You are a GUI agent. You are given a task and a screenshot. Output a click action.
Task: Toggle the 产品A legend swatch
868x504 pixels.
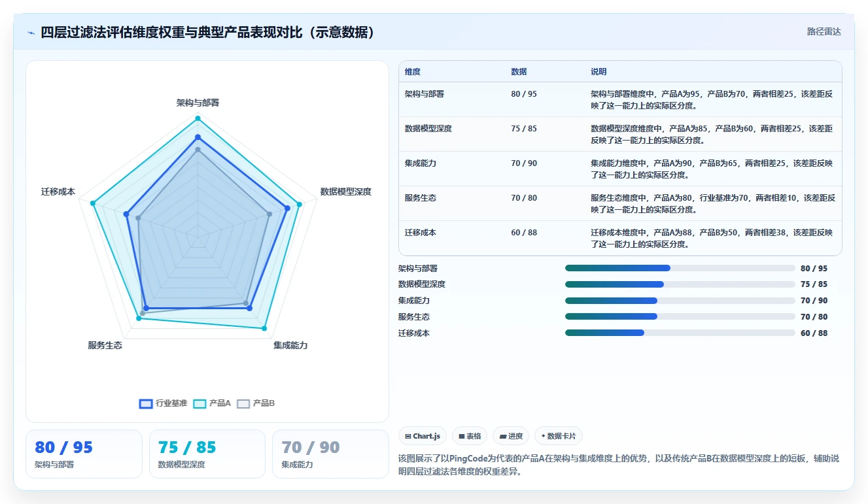200,403
